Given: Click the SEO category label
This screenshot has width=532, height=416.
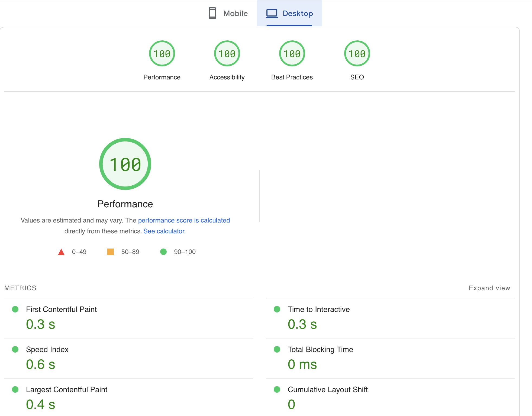Looking at the screenshot, I should pyautogui.click(x=357, y=77).
